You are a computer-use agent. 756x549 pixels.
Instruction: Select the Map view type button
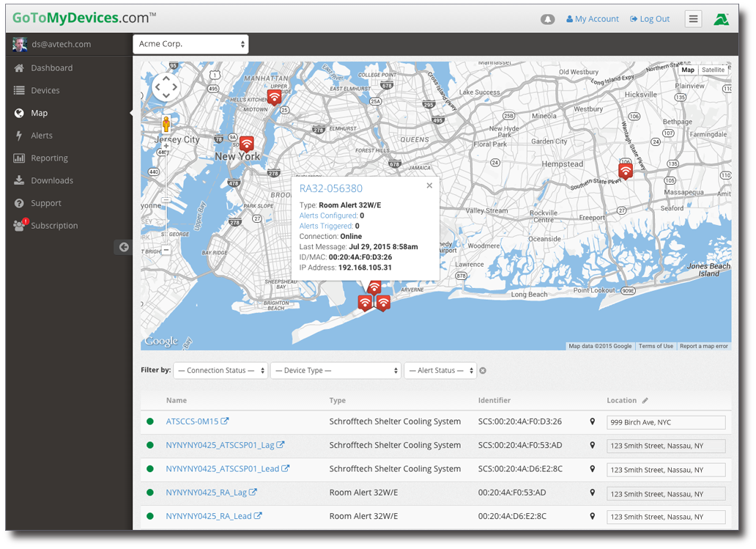coord(688,70)
